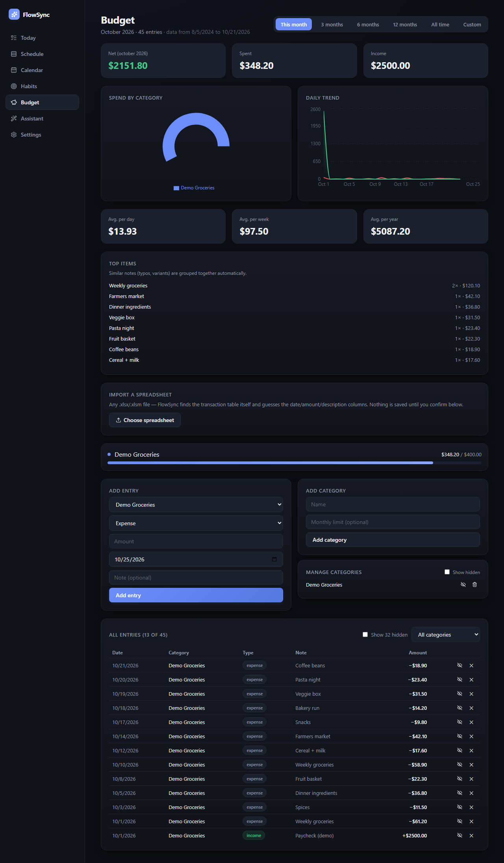Delete the Coffee beans entry
This screenshot has width=504, height=863.
[x=471, y=665]
